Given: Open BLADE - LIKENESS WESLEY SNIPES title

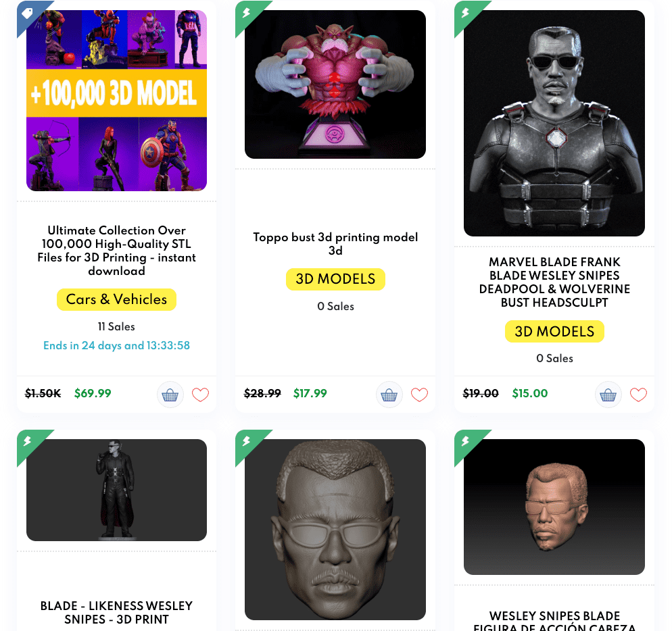Looking at the screenshot, I should point(116,613).
